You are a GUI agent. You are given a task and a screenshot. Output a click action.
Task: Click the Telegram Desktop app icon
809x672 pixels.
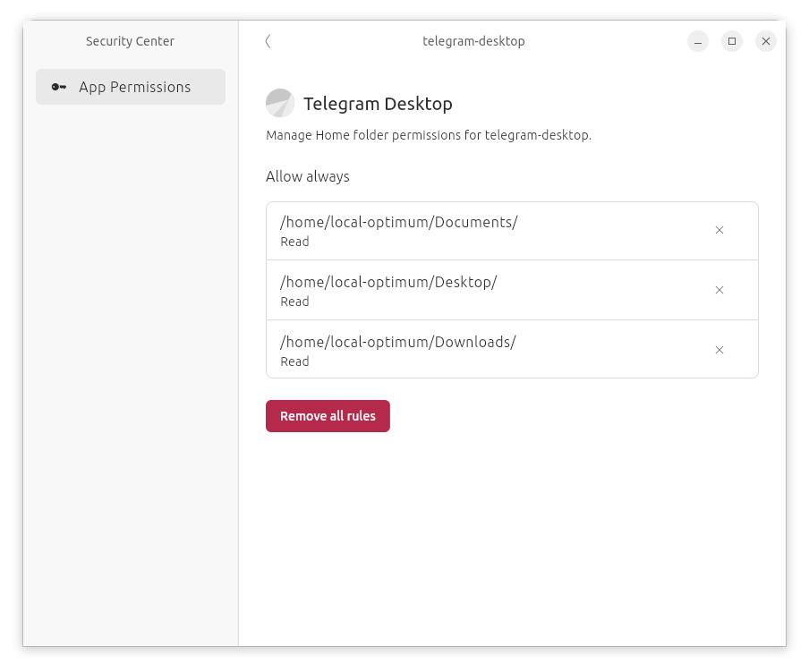point(280,103)
